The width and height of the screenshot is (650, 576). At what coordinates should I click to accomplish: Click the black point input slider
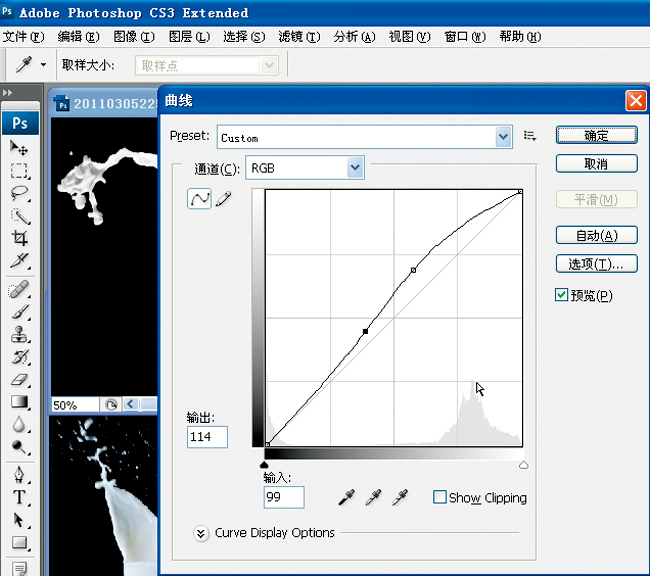(x=264, y=465)
